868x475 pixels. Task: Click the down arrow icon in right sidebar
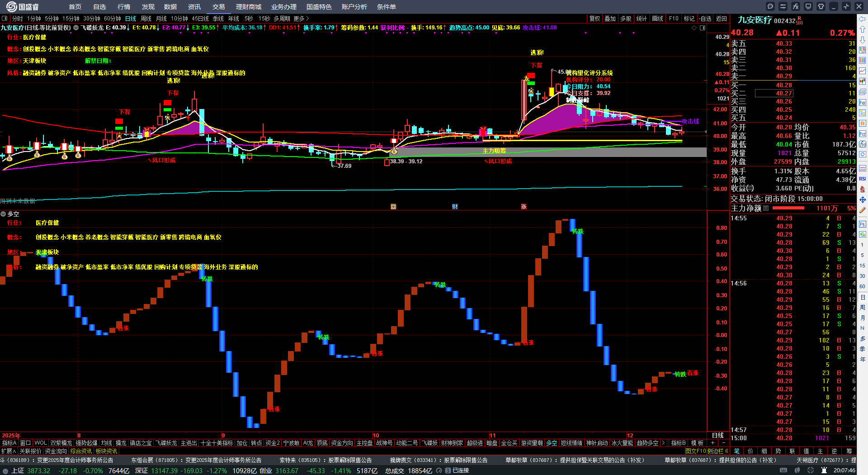tap(863, 40)
